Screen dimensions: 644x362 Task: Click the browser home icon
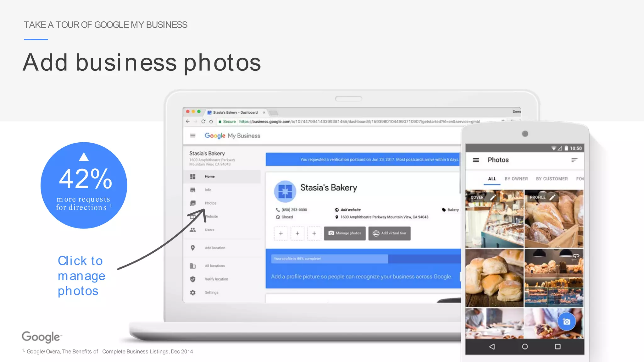tap(211, 122)
